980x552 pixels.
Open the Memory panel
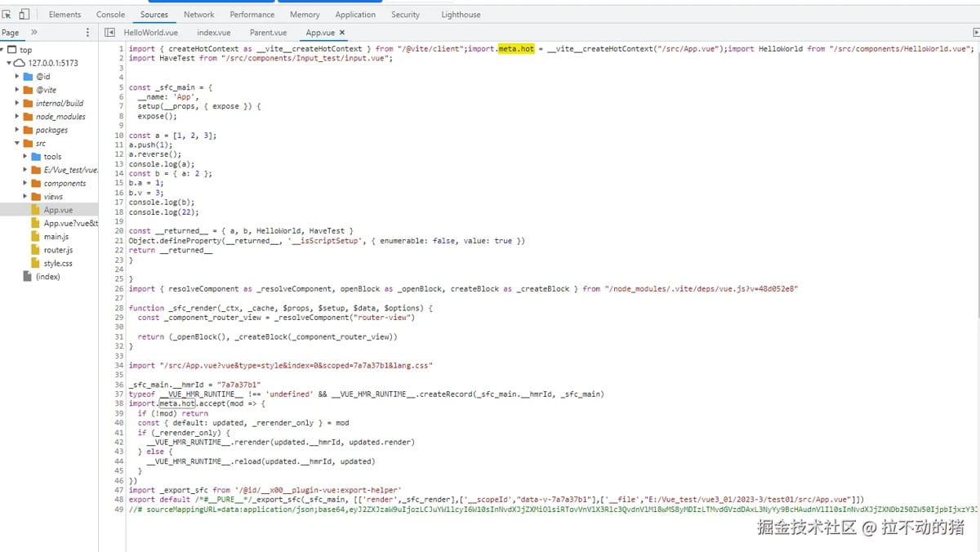pyautogui.click(x=305, y=14)
